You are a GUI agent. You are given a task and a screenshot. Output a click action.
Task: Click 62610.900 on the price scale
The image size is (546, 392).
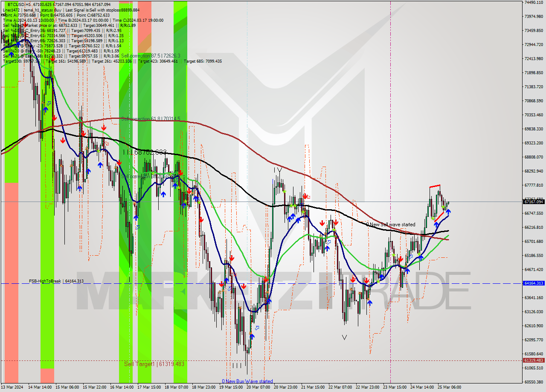click(x=533, y=326)
